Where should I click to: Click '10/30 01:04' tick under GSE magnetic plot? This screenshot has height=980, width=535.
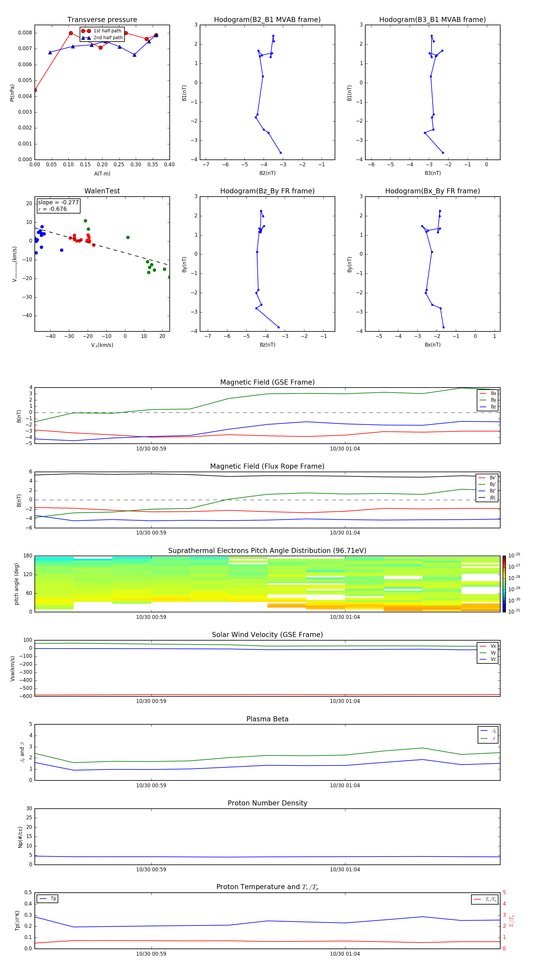click(345, 449)
